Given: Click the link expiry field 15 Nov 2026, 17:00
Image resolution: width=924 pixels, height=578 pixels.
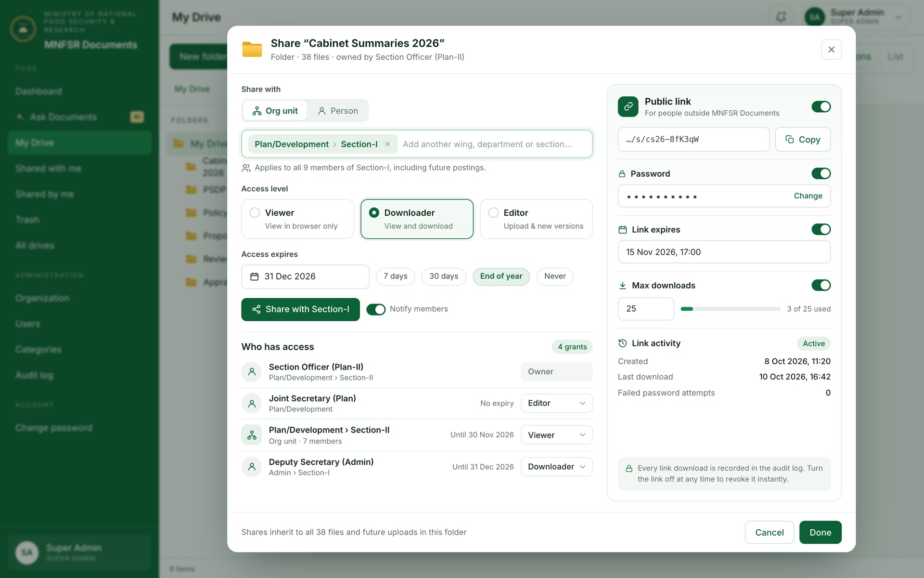Looking at the screenshot, I should 724,252.
